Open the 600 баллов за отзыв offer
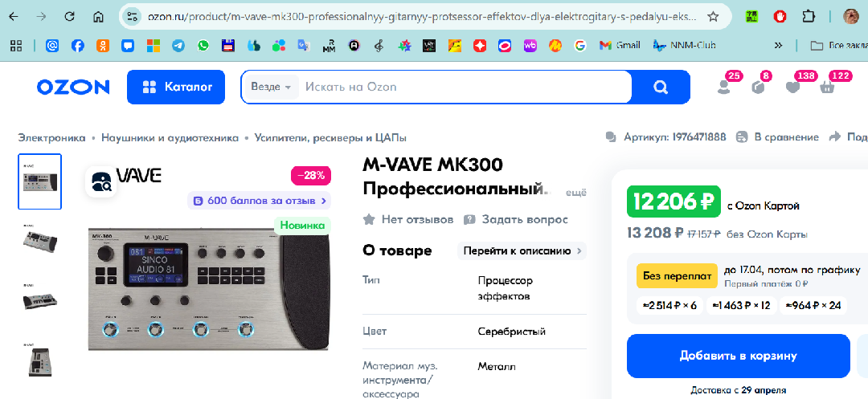This screenshot has height=399, width=868. [x=259, y=201]
